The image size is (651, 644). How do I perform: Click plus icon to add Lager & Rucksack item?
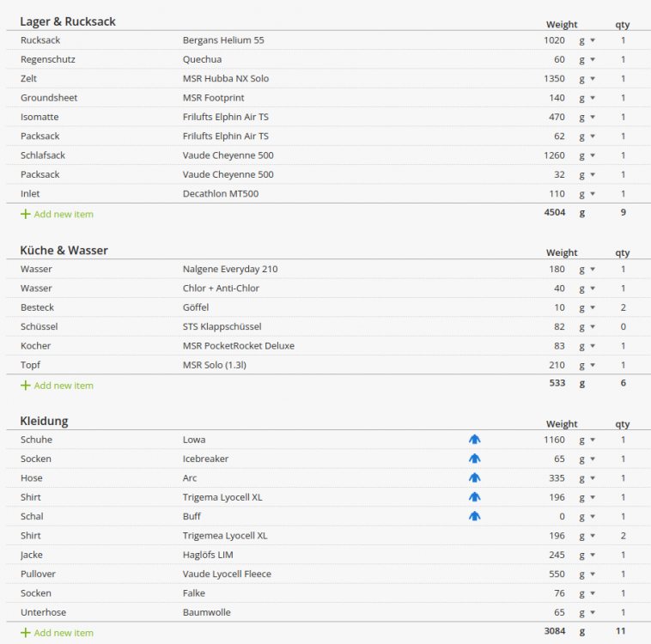25,214
